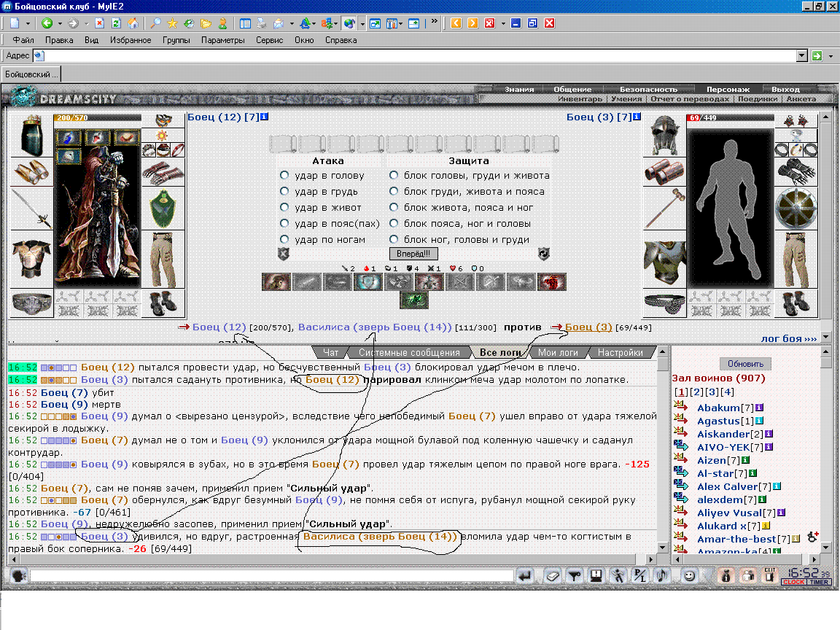Click the chat message input field
Image resolution: width=840 pixels, height=630 pixels.
[x=271, y=576]
